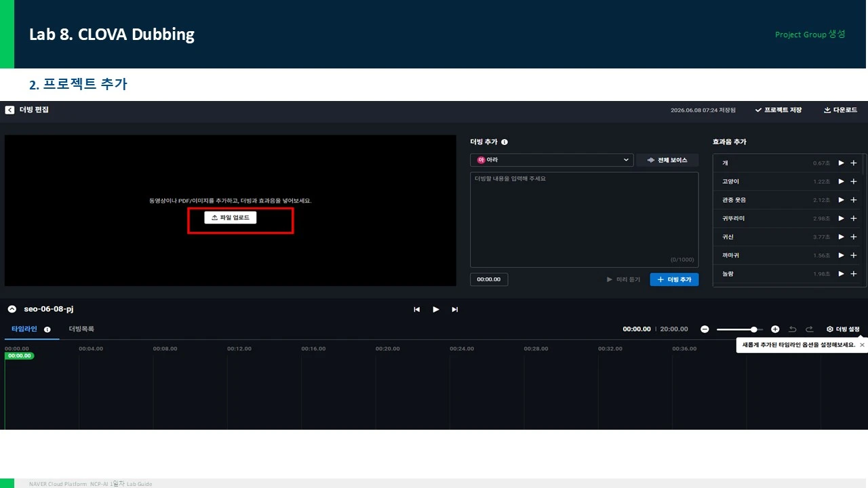This screenshot has width=868, height=488.
Task: Go back from 더빙 편집 screen
Action: click(9, 110)
